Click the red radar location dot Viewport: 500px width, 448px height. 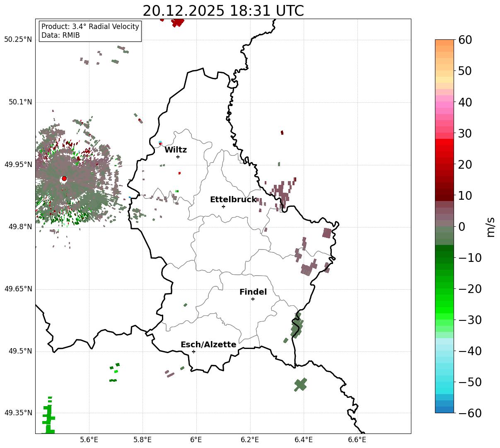(64, 179)
